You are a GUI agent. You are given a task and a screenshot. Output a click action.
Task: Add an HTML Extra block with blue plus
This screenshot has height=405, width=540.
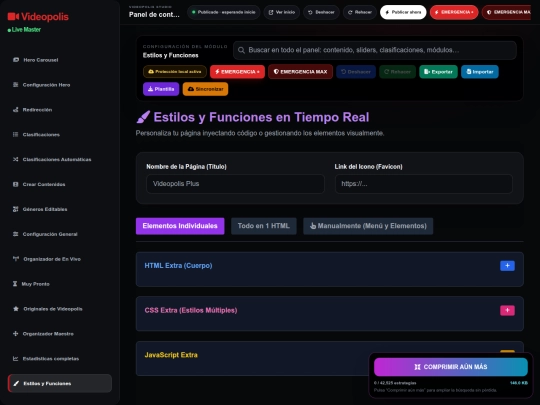pos(507,266)
